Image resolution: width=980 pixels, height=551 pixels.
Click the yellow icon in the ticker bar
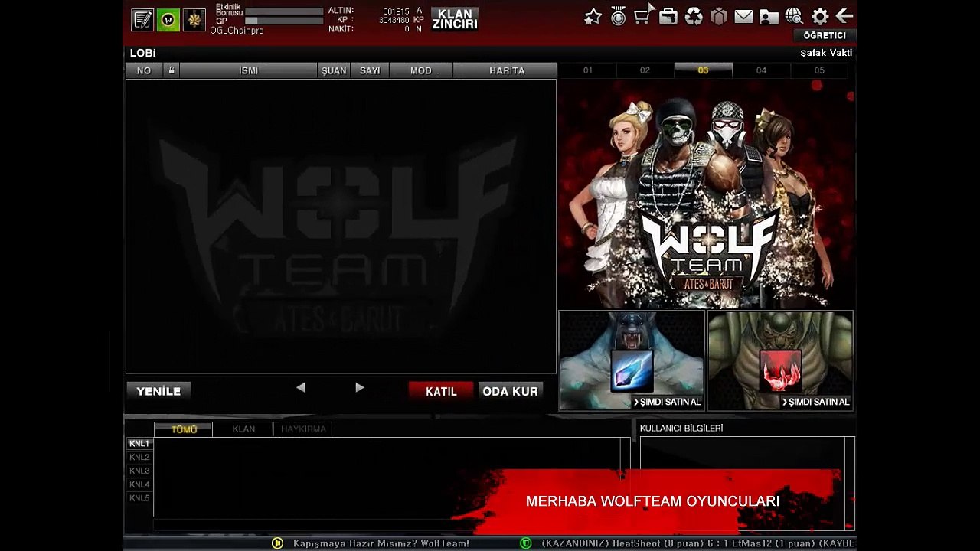(278, 543)
